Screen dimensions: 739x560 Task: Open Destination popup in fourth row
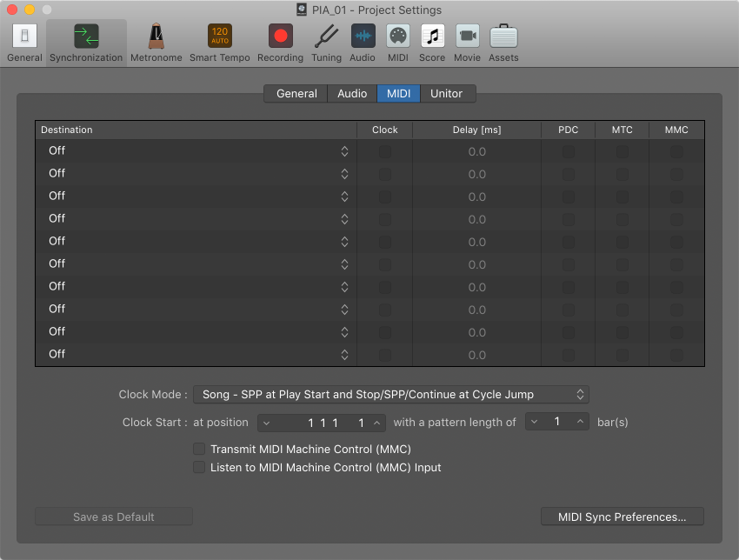[x=196, y=219]
